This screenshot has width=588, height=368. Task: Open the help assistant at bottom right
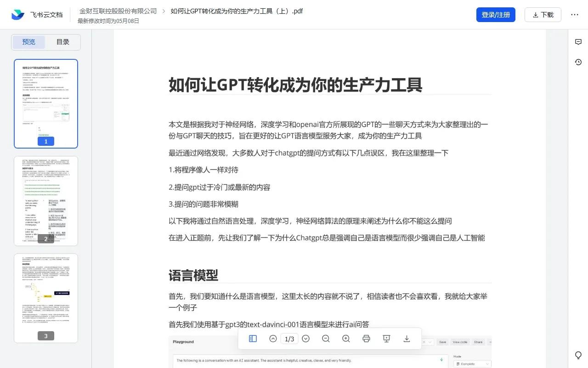(578, 355)
